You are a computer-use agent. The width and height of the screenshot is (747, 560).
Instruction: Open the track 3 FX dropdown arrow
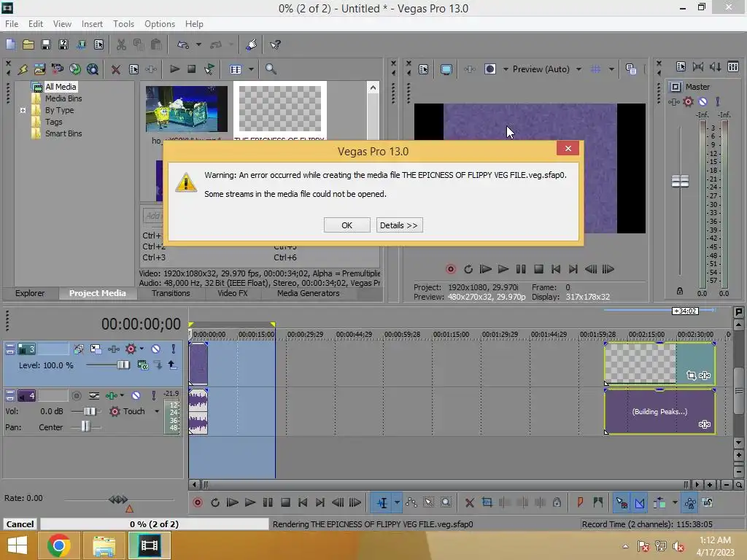142,349
